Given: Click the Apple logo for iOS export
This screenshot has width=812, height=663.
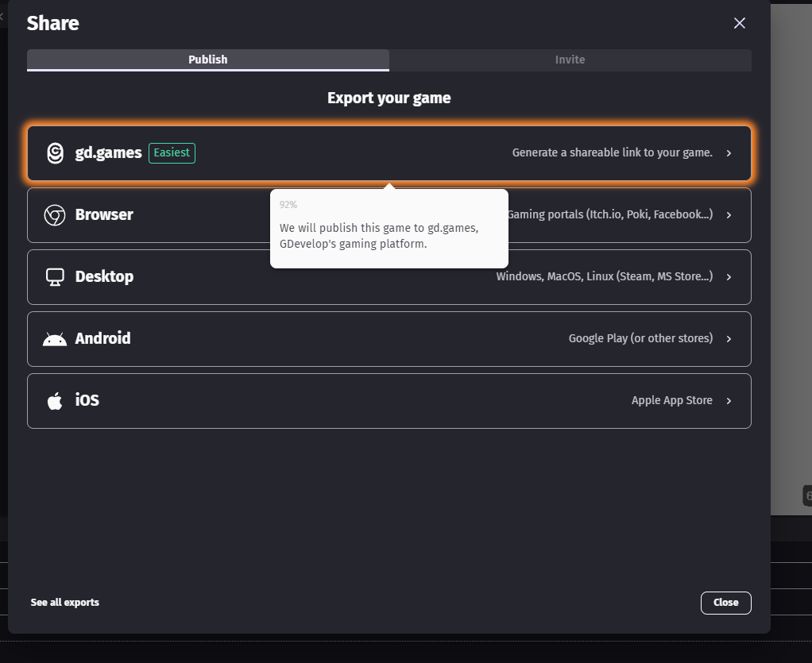Looking at the screenshot, I should (x=53, y=400).
